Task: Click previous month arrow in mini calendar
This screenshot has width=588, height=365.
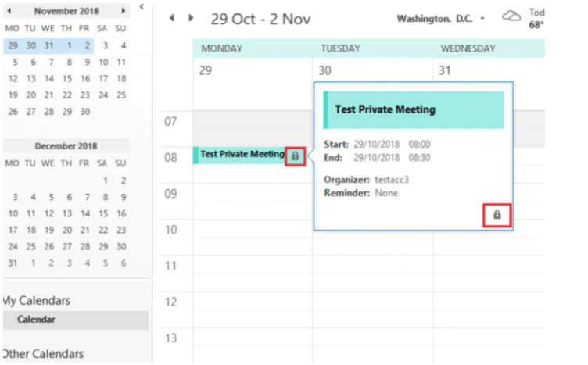Action: (x=9, y=12)
